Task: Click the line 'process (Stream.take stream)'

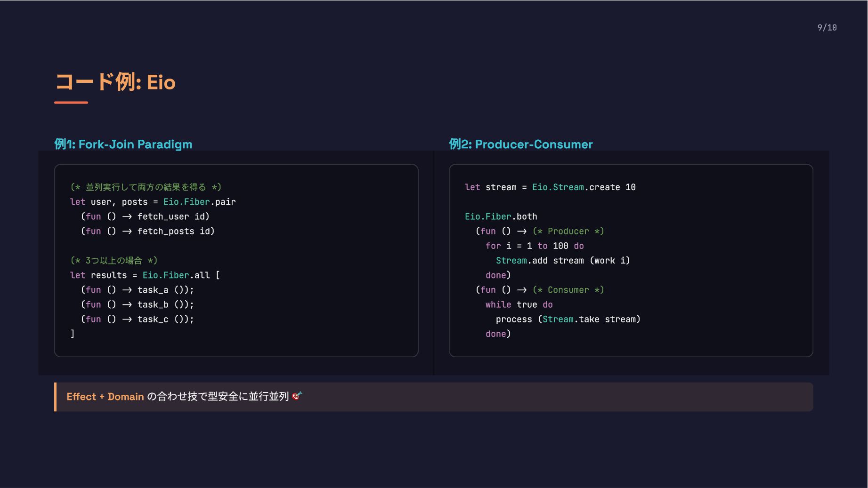Action: tap(568, 319)
